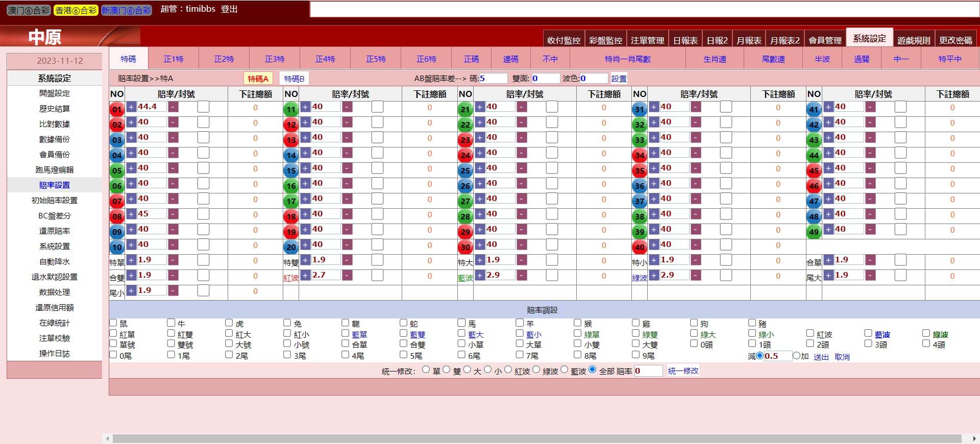This screenshot has width=980, height=444.
Task: Decrease odds with minus for number 49
Action: coord(870,230)
